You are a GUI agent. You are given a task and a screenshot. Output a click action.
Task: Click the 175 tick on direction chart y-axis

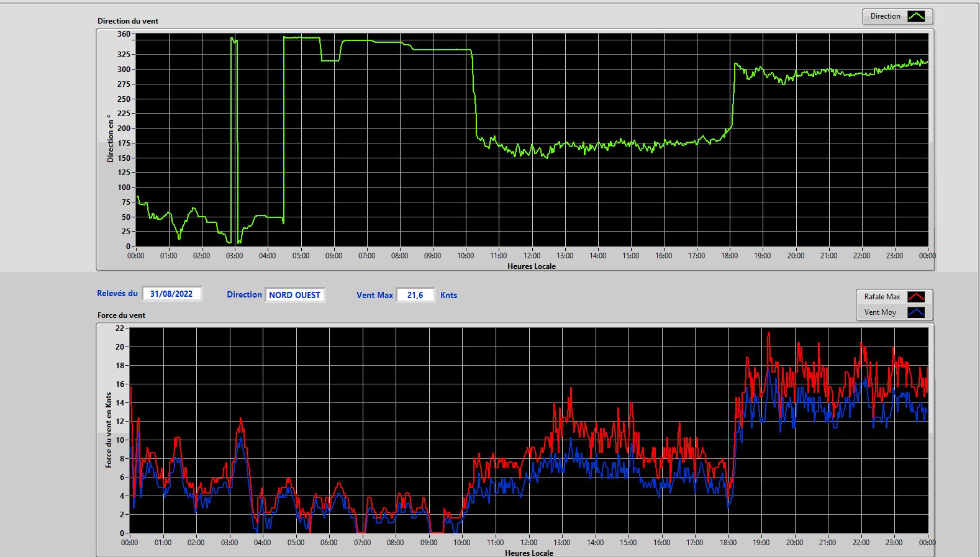[124, 143]
